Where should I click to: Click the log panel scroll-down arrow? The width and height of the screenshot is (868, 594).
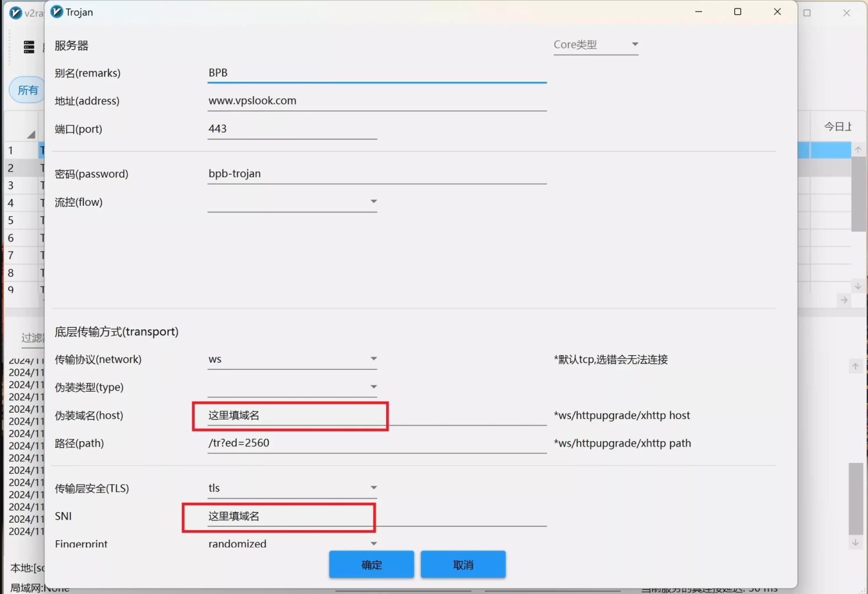pos(855,542)
